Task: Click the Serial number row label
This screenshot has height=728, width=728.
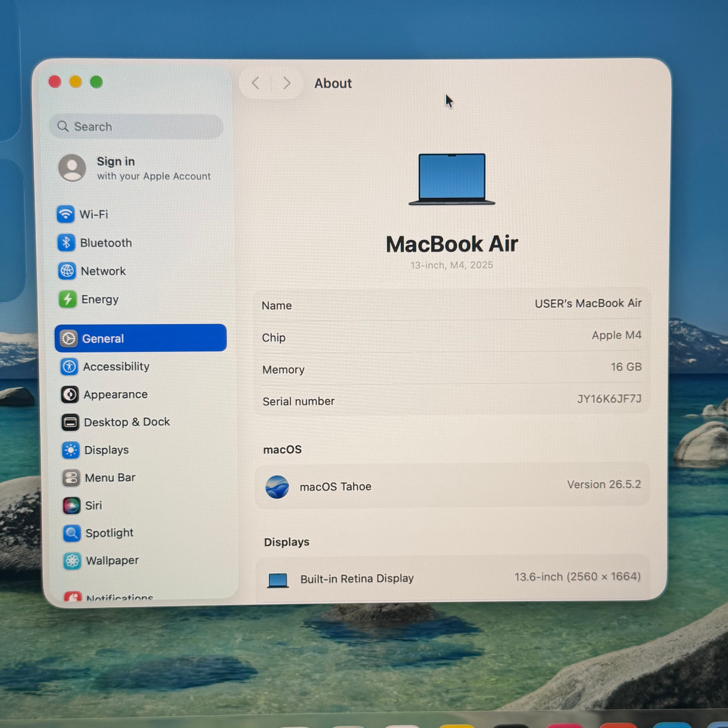Action: pos(298,401)
